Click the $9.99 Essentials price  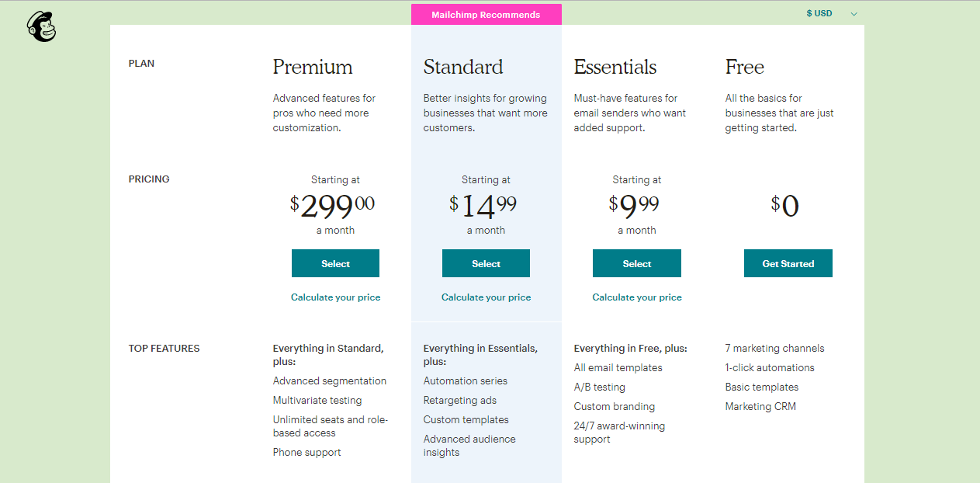[x=634, y=207]
